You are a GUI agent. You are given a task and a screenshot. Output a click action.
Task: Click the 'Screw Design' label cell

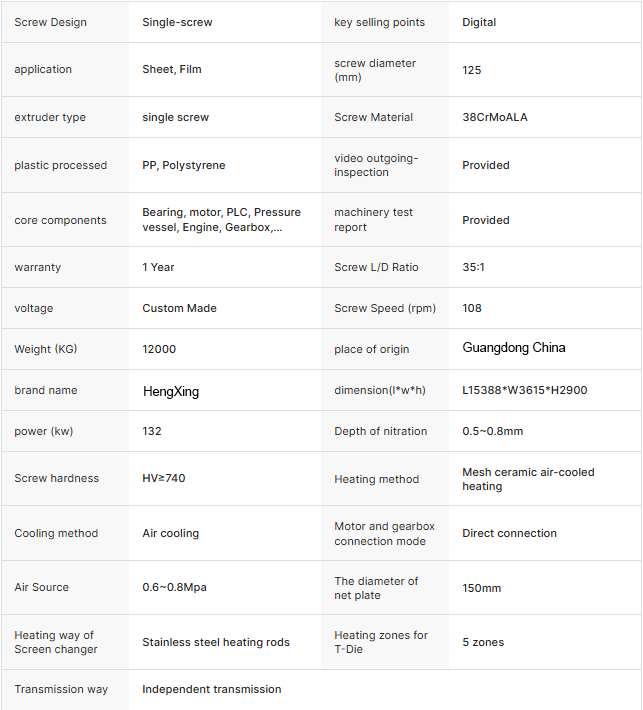[50, 22]
